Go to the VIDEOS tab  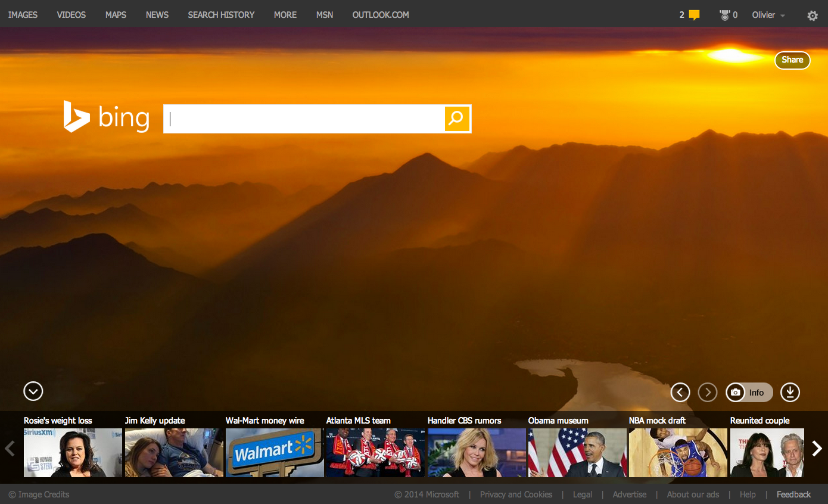click(x=71, y=15)
